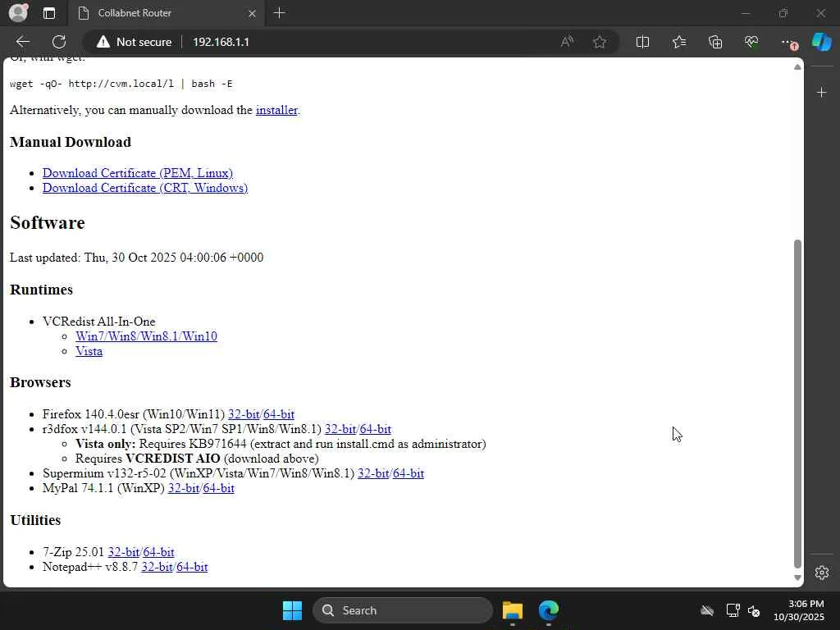Open the browser profile avatar
The width and height of the screenshot is (840, 630).
click(x=18, y=13)
